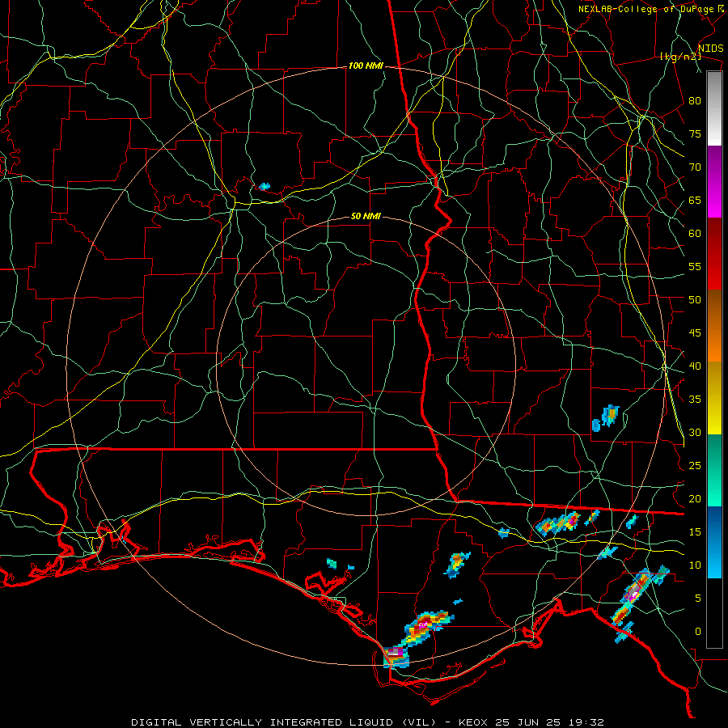Click the 10 value on the color scale
The width and height of the screenshot is (728, 728).
click(x=695, y=565)
